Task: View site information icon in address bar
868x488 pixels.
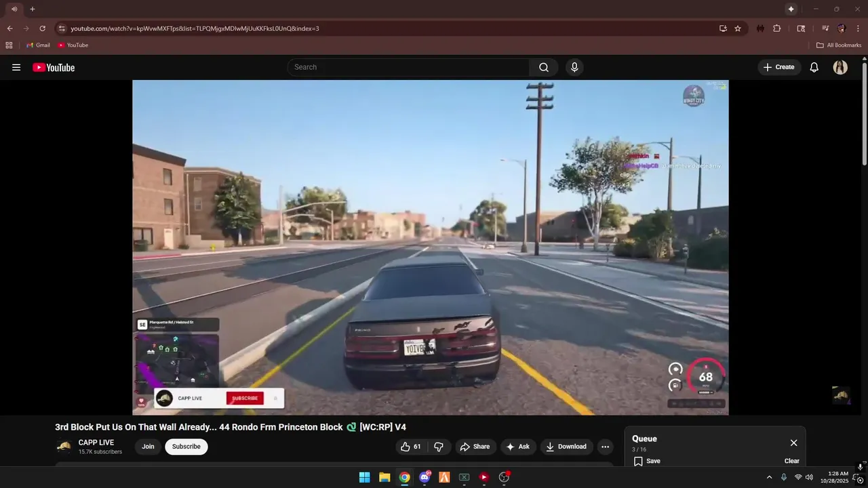Action: point(62,28)
